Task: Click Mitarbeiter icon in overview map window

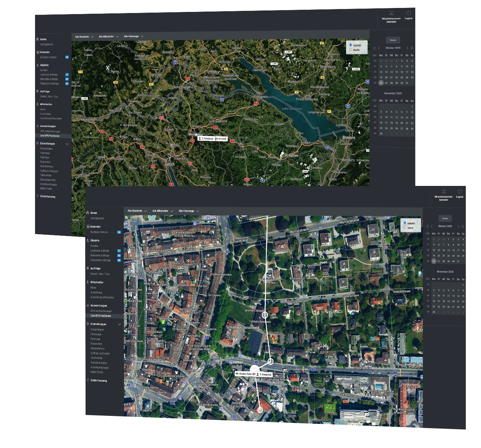Action: click(38, 104)
